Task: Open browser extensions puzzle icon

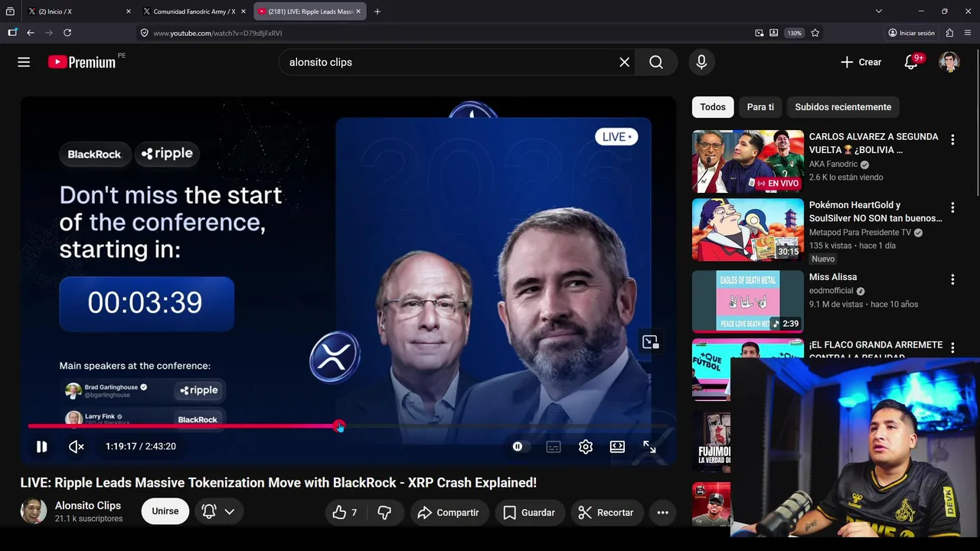Action: 949,33
